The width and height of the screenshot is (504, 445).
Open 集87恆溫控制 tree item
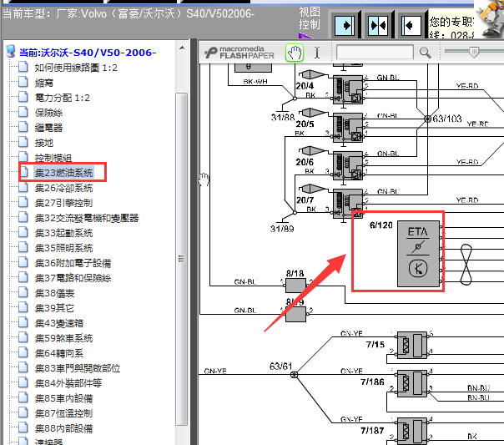(x=63, y=413)
